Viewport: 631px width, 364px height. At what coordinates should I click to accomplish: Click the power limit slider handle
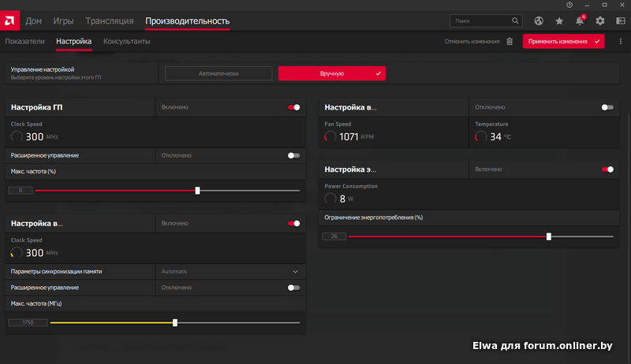pos(549,236)
